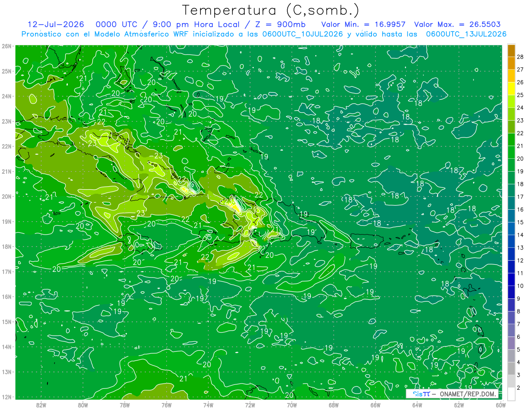Click the '23N' latitude axis label
This screenshot has width=532, height=411.
point(6,121)
